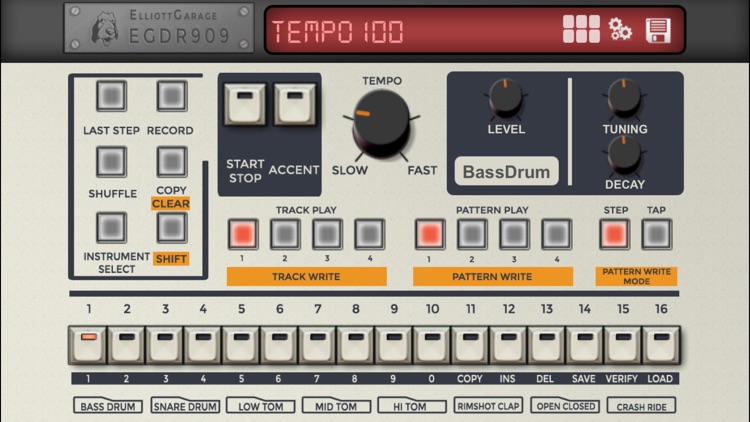The image size is (750, 422).
Task: Toggle the Step write mode button
Action: [x=615, y=234]
